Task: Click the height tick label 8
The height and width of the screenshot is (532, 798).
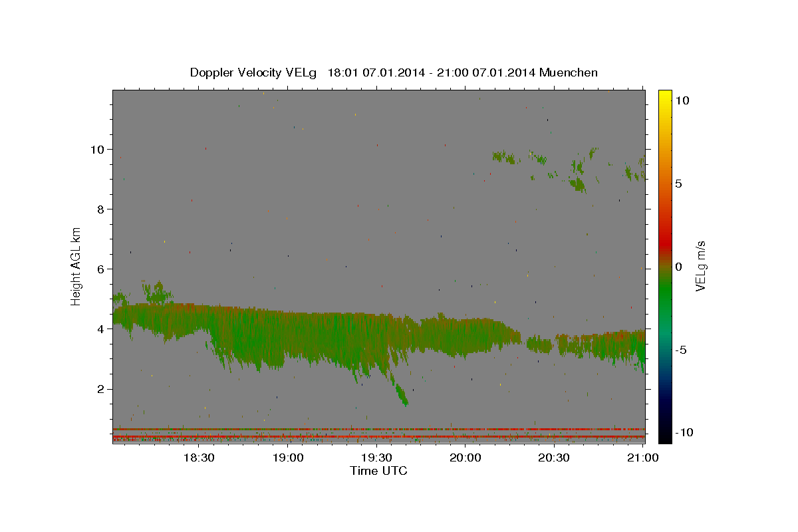Action: (100, 209)
